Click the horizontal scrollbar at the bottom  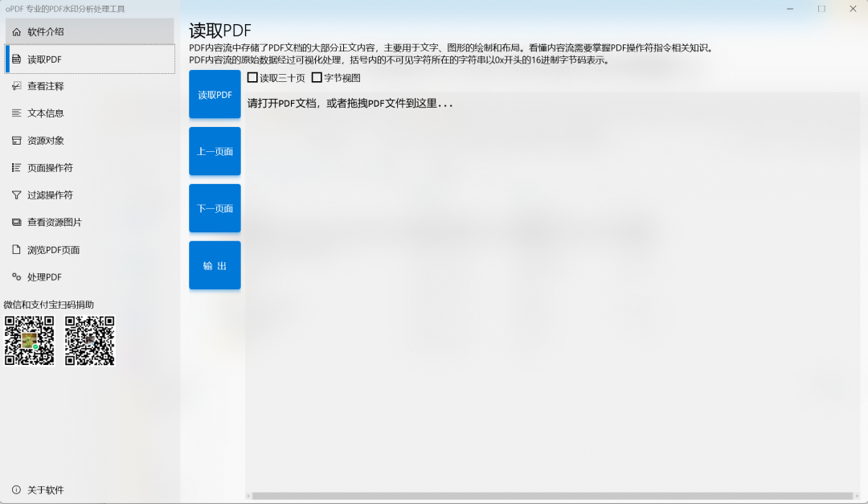(555, 496)
